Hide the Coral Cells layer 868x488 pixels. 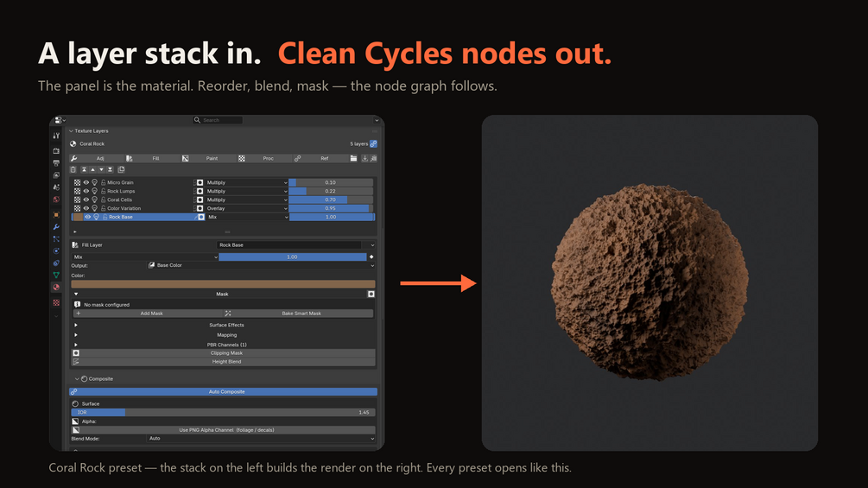point(86,200)
